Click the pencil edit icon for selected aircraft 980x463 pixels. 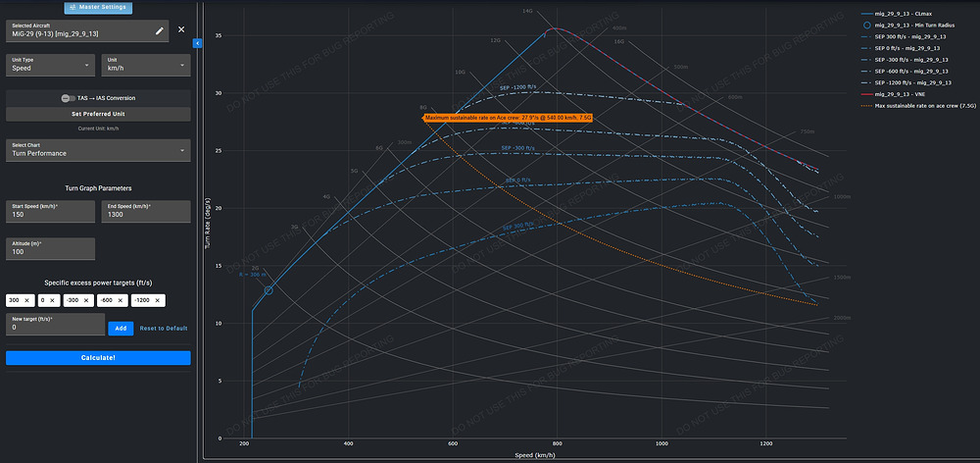pyautogui.click(x=160, y=31)
